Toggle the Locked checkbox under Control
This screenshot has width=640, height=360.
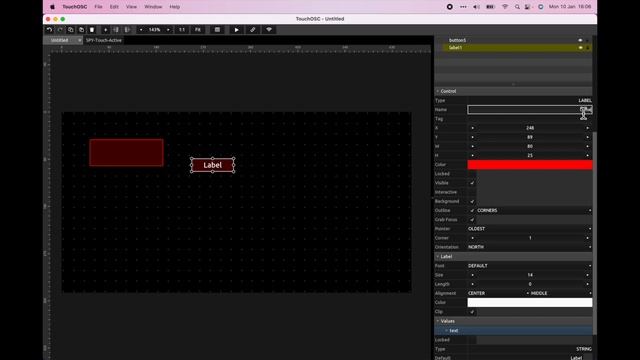coord(472,174)
